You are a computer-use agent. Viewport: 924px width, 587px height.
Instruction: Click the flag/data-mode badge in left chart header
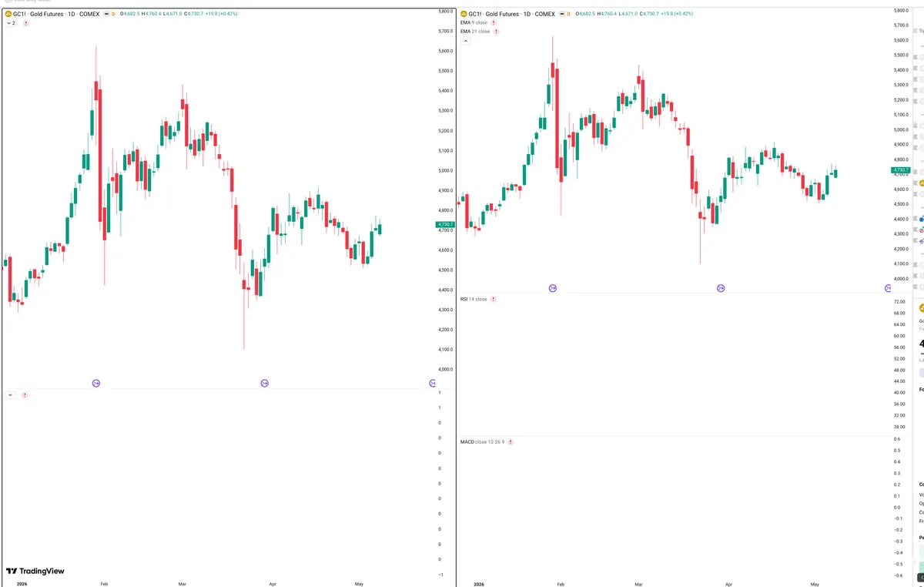pos(105,14)
